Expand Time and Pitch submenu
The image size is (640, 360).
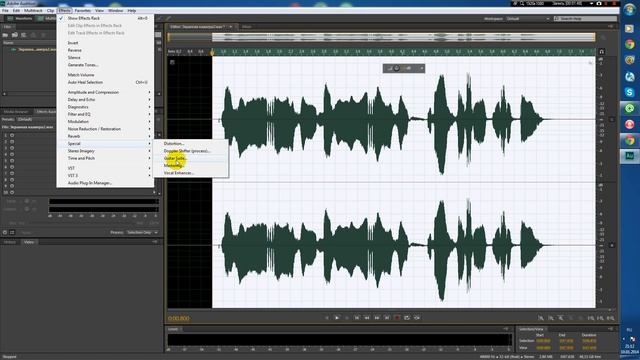pos(105,158)
